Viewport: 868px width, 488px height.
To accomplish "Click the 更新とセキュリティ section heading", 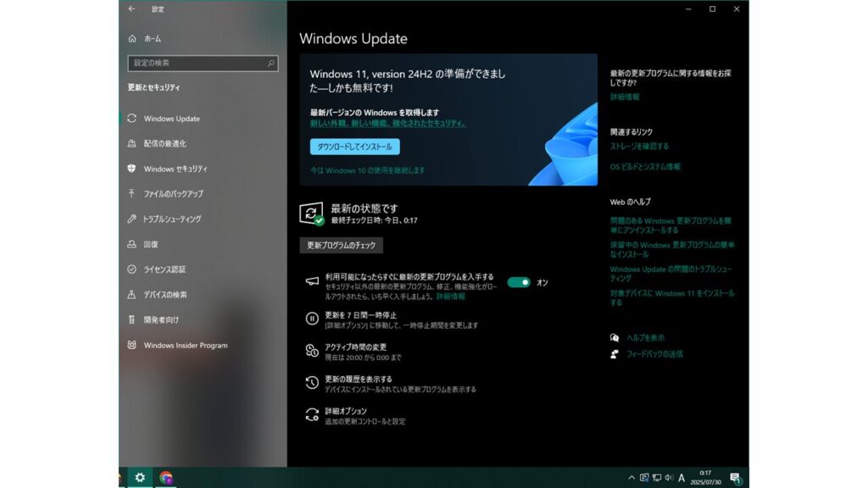I will [x=154, y=87].
